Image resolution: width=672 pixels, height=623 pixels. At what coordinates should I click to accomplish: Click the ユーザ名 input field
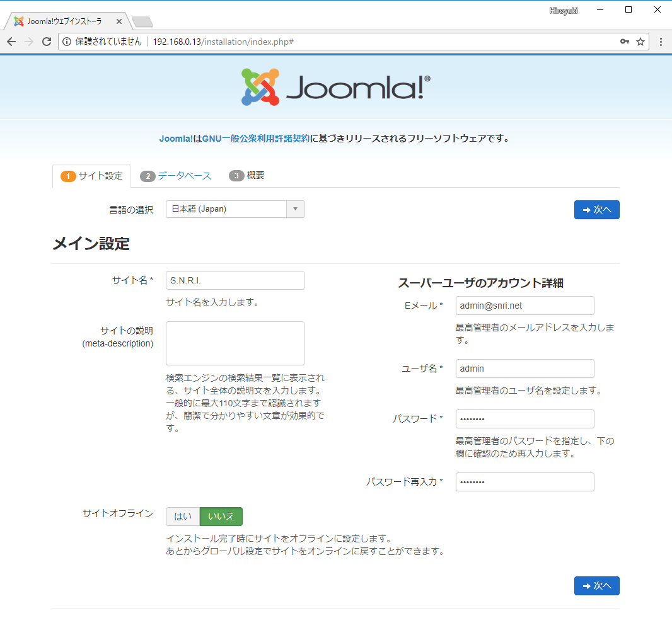[x=524, y=369]
